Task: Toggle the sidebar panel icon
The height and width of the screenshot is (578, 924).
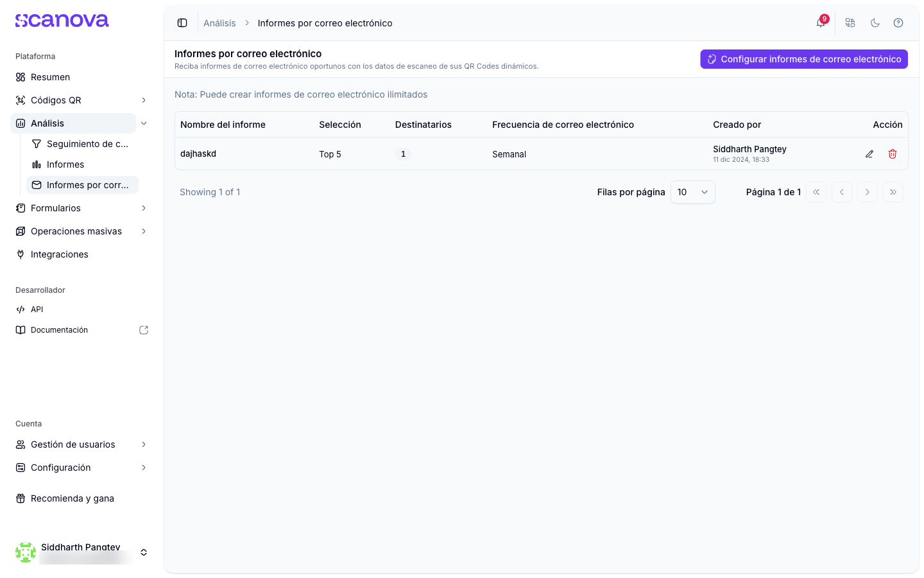Action: (182, 23)
